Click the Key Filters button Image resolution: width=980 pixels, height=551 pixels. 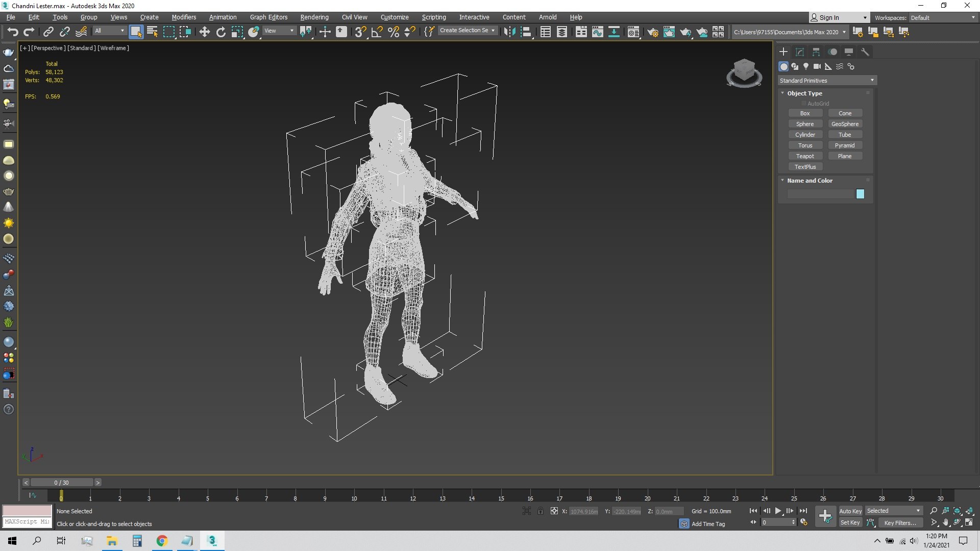(x=900, y=523)
